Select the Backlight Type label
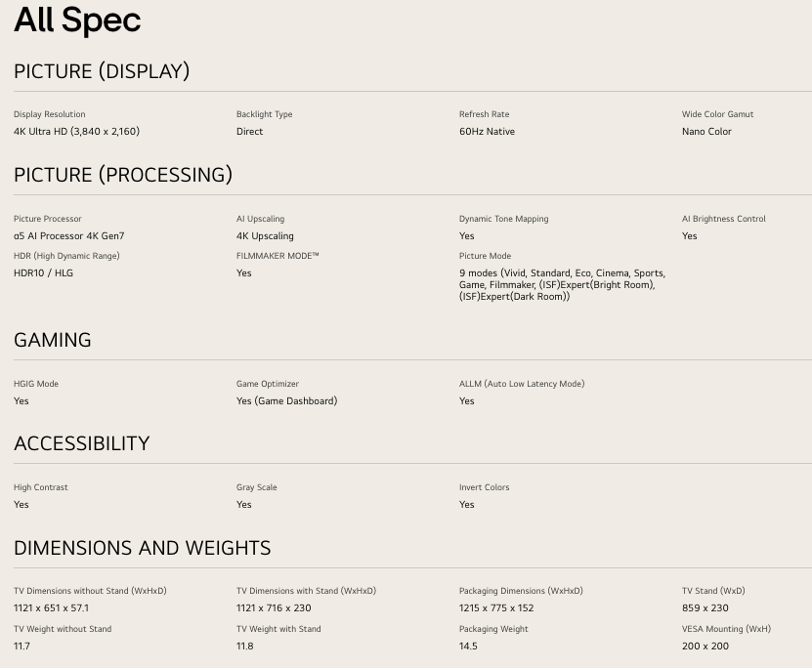 [264, 114]
